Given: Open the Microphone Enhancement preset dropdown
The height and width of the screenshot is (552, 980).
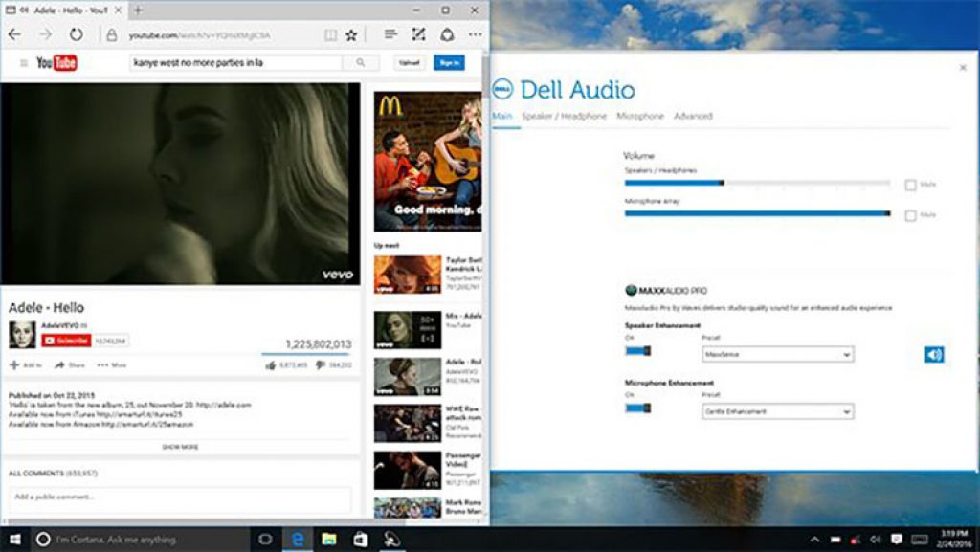Looking at the screenshot, I should click(777, 411).
